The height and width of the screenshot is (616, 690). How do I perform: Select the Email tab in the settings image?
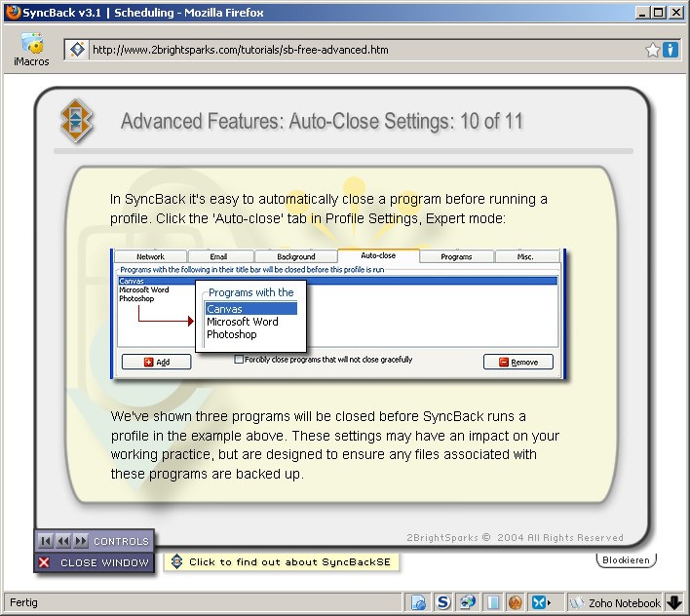click(x=218, y=256)
